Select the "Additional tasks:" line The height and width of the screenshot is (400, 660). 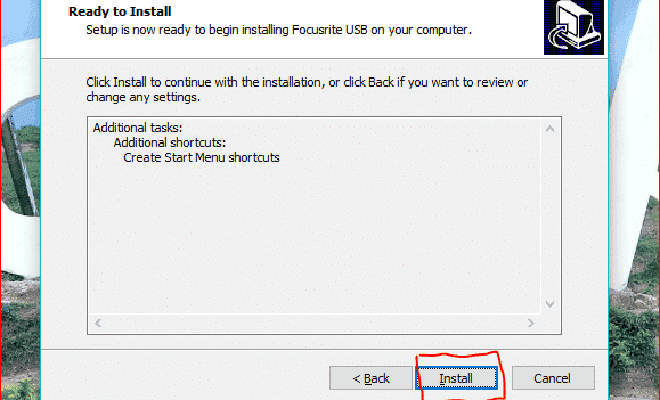point(138,128)
